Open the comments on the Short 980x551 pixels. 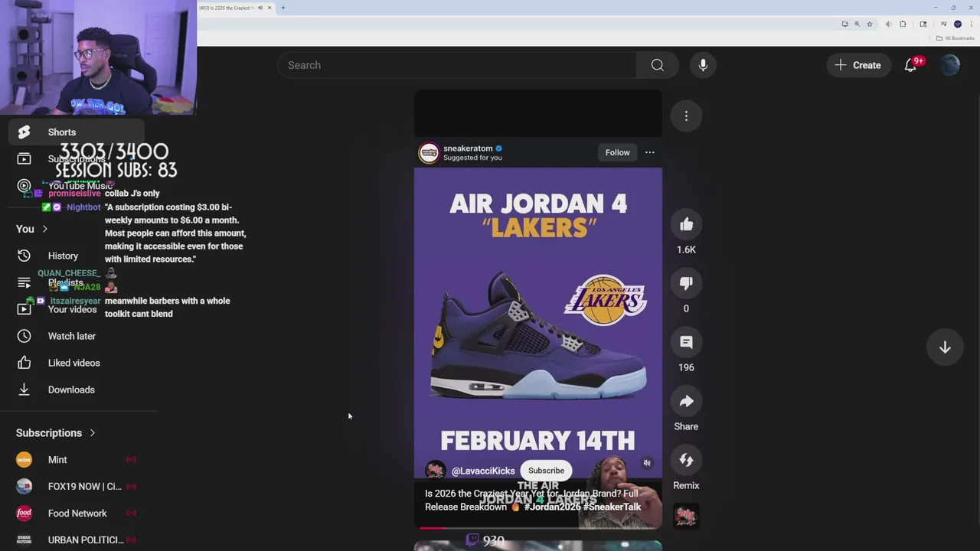tap(686, 342)
